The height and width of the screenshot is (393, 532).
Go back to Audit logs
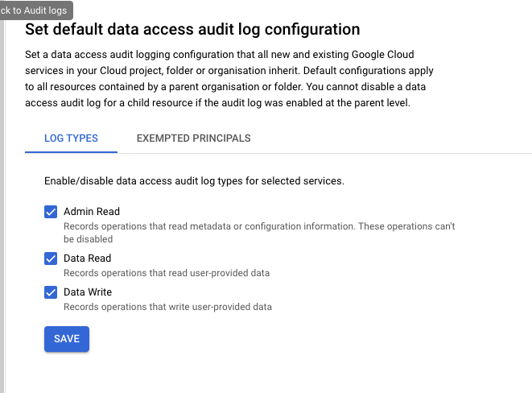tap(35, 10)
